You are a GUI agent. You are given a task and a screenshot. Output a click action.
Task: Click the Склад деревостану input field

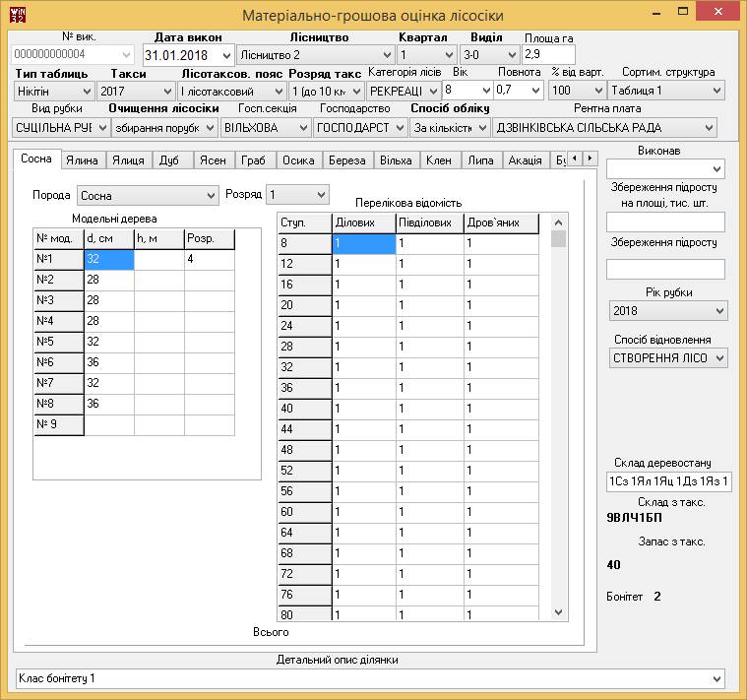[669, 481]
